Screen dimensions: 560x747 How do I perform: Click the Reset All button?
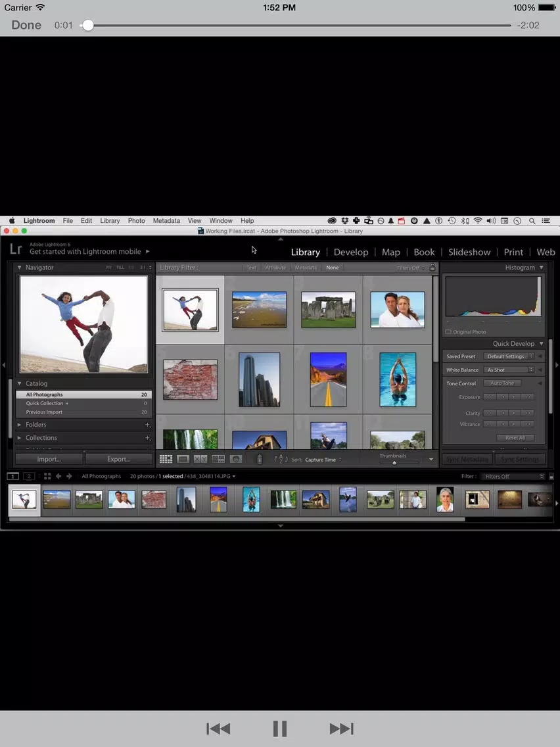click(x=515, y=438)
